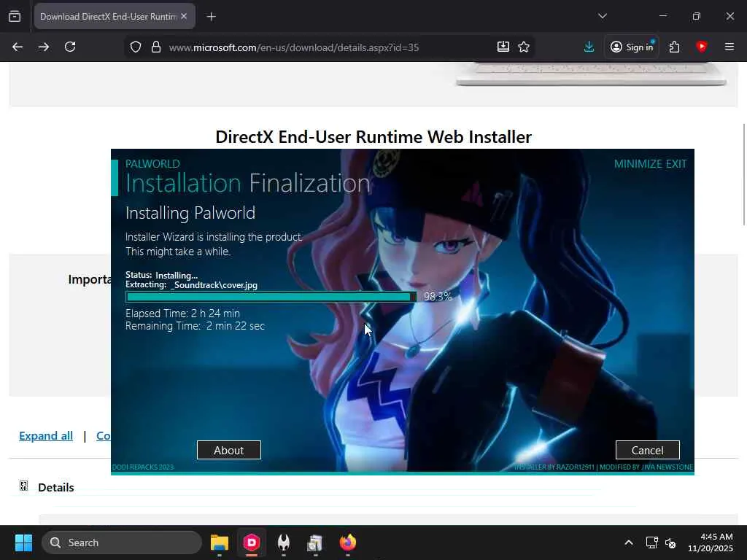Bookmark this page with the star
This screenshot has width=747, height=560.
point(524,47)
